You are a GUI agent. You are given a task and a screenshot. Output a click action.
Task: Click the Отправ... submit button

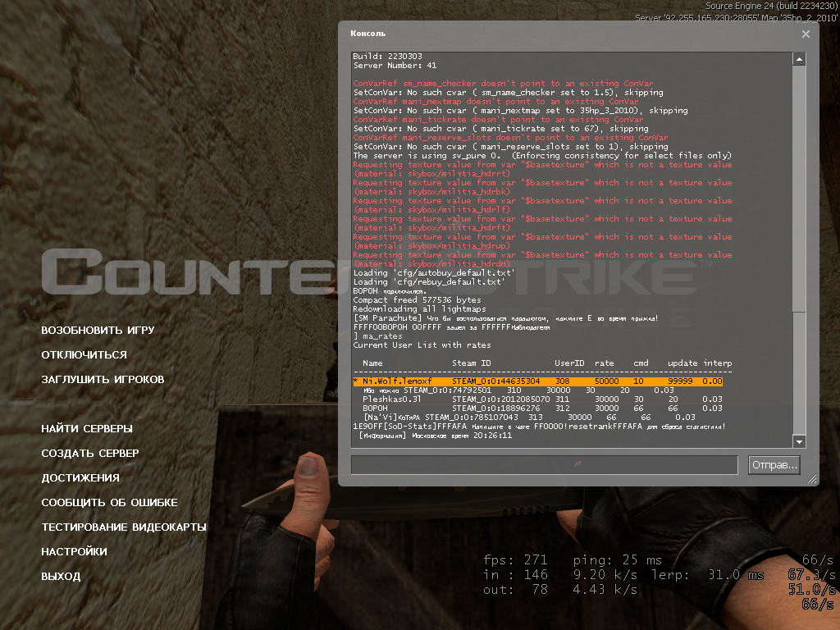774,465
